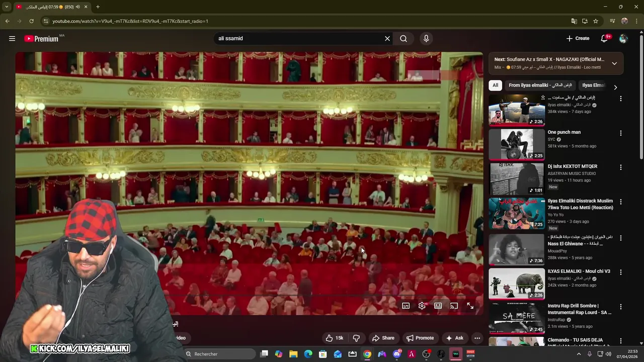Screen dimensions: 644x362
Task: Open Chrome media controls icon
Action: pos(612,21)
